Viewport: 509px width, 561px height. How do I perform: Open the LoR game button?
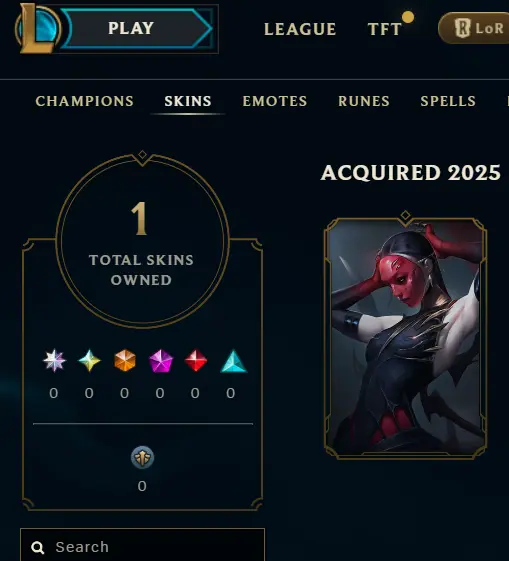474,28
